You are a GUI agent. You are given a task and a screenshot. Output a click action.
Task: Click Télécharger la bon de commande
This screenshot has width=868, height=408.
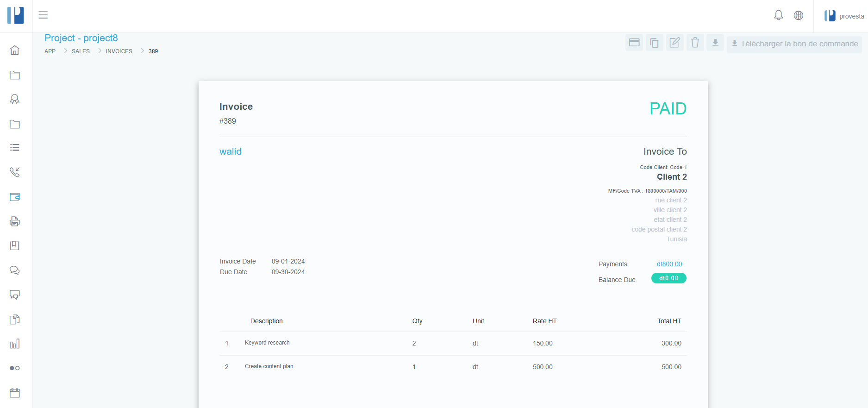pos(794,44)
